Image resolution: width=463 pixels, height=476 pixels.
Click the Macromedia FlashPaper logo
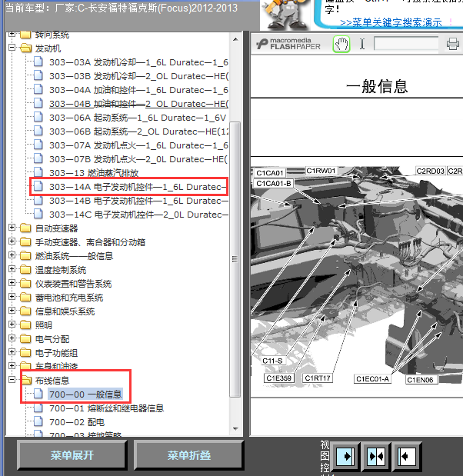pos(288,44)
